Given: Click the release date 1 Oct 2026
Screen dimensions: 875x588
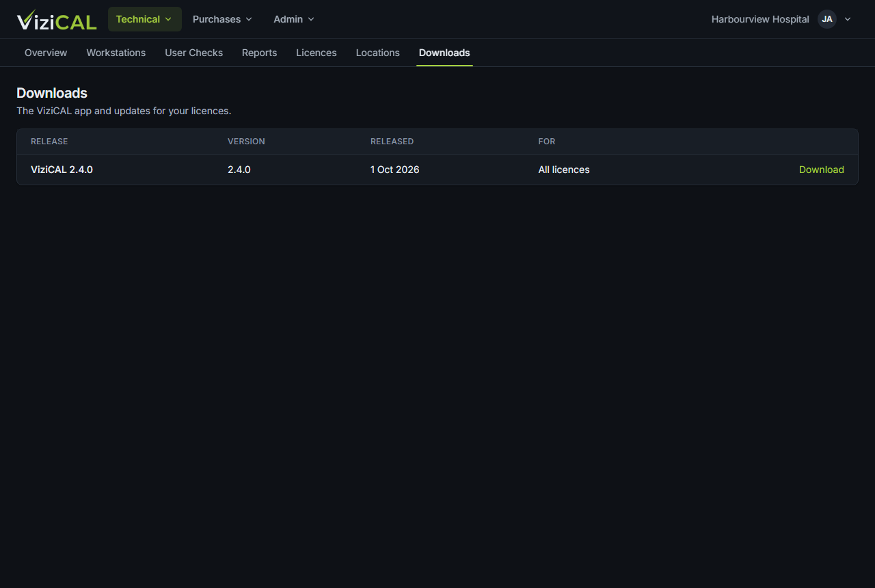Looking at the screenshot, I should (395, 170).
